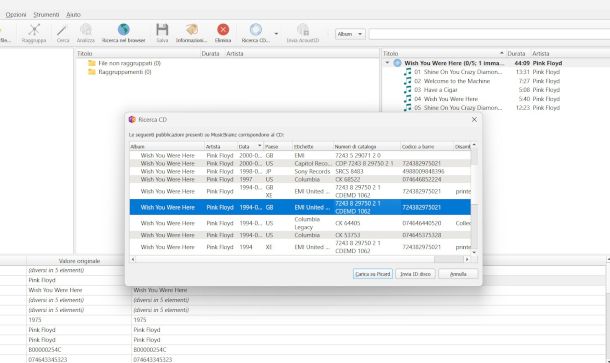610x363 pixels.
Task: Open the Album search type dropdown
Action: pyautogui.click(x=350, y=34)
